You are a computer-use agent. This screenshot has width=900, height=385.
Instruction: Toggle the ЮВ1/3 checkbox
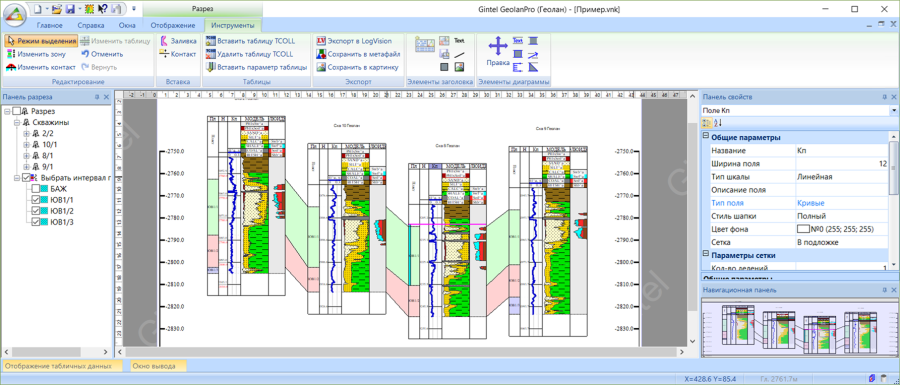[x=36, y=221]
